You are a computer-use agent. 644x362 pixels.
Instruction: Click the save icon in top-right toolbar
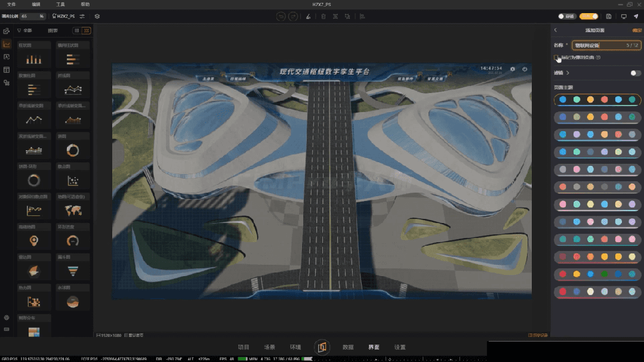609,17
